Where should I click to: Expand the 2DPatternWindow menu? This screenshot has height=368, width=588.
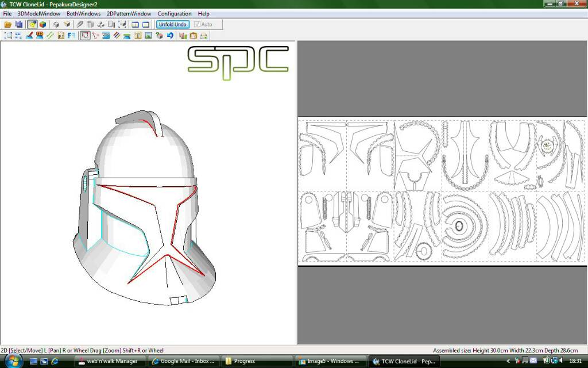[x=129, y=14]
